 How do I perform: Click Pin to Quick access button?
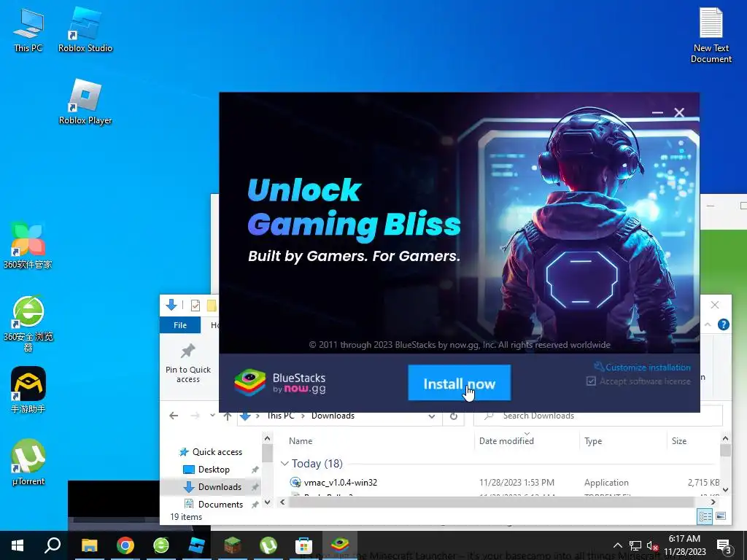(188, 364)
